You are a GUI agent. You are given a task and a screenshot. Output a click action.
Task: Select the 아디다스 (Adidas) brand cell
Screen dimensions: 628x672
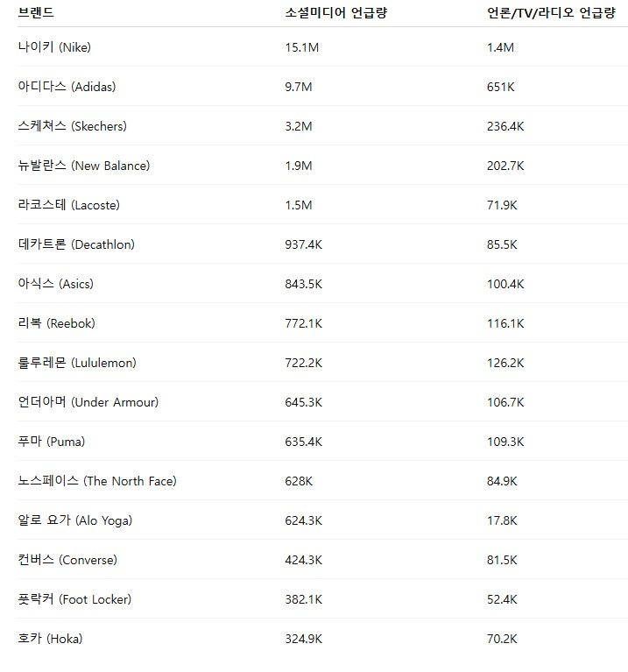[x=67, y=86]
